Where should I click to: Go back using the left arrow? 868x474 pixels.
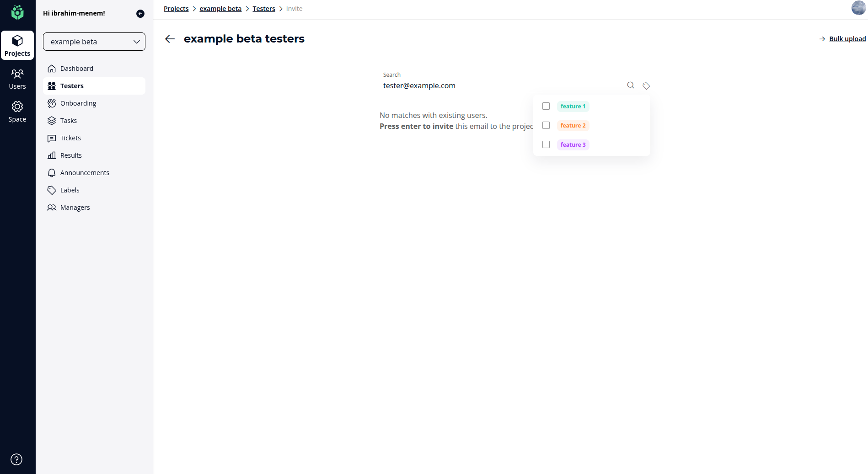[x=170, y=39]
